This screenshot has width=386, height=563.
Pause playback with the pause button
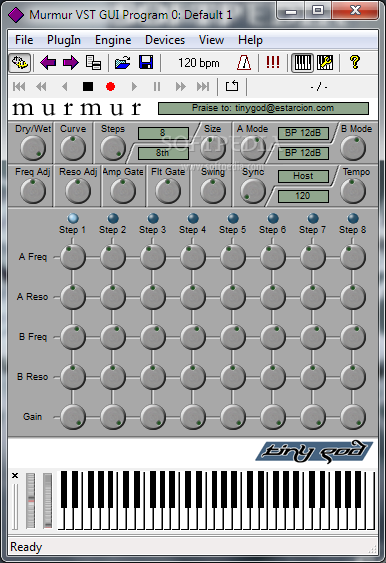point(157,87)
